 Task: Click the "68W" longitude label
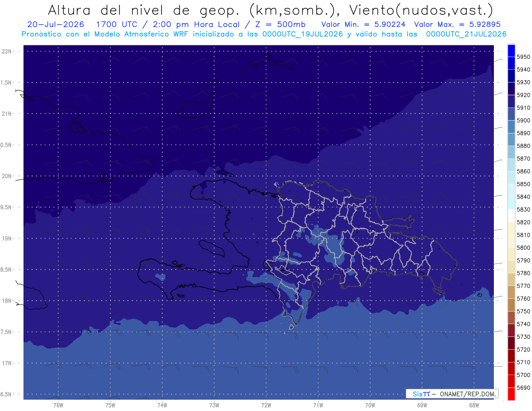click(x=474, y=405)
